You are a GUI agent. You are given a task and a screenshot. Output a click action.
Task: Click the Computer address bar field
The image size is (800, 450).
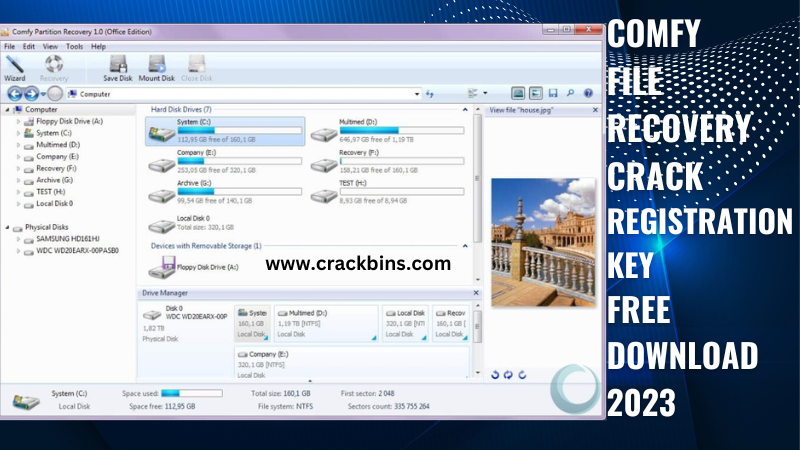point(244,94)
